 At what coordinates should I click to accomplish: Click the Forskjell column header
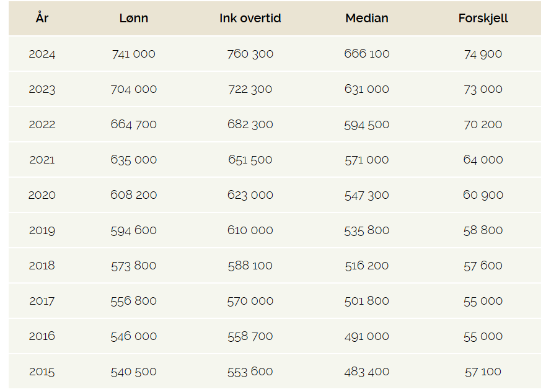483,18
